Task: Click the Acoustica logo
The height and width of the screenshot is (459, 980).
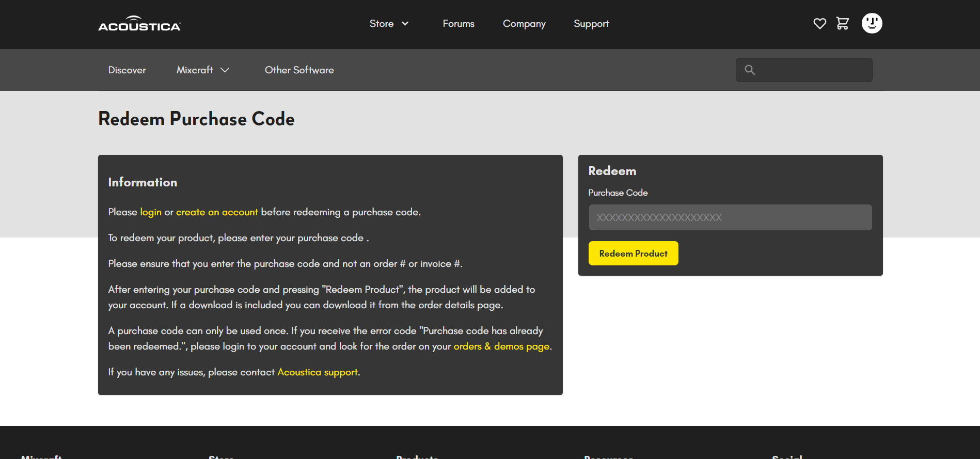Action: click(x=139, y=24)
